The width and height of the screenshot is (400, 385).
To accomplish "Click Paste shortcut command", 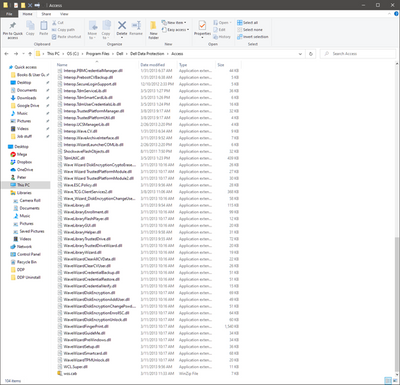I will pos(66,37).
